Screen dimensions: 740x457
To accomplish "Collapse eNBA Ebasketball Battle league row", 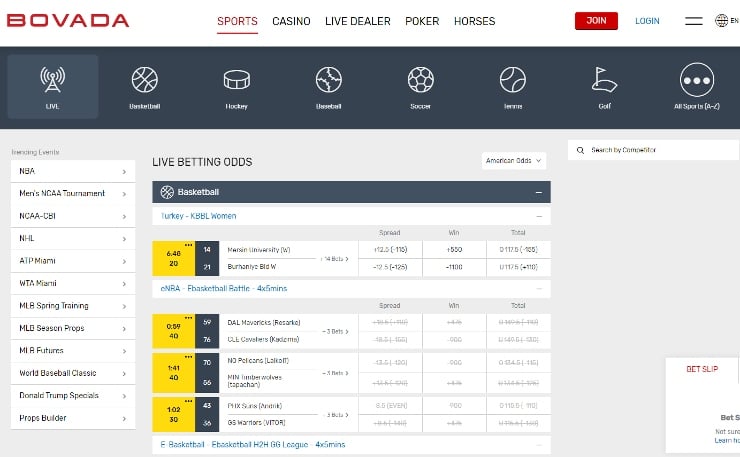I will click(539, 288).
